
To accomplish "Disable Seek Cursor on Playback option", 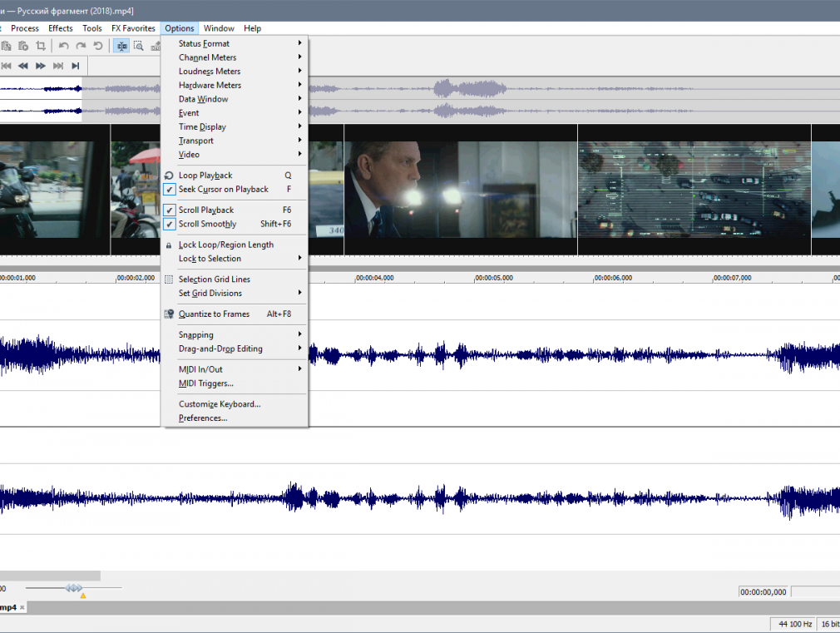I will click(x=223, y=190).
